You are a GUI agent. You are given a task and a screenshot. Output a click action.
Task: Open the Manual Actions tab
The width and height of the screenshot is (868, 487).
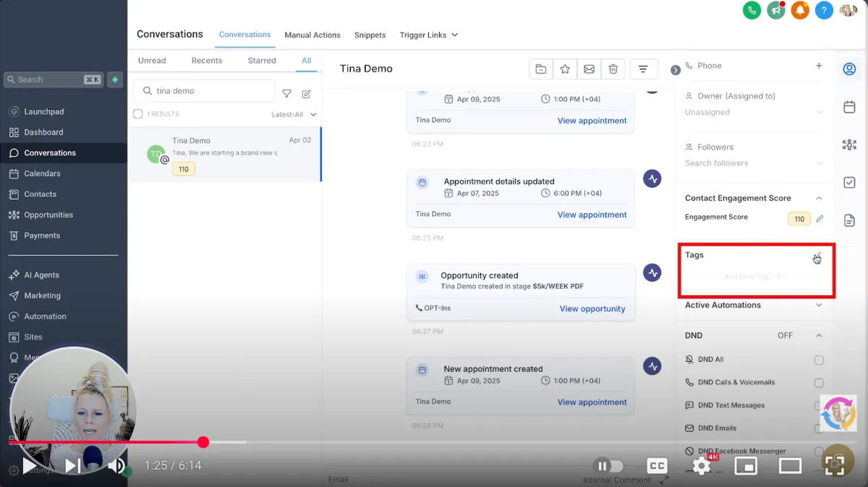pyautogui.click(x=312, y=35)
